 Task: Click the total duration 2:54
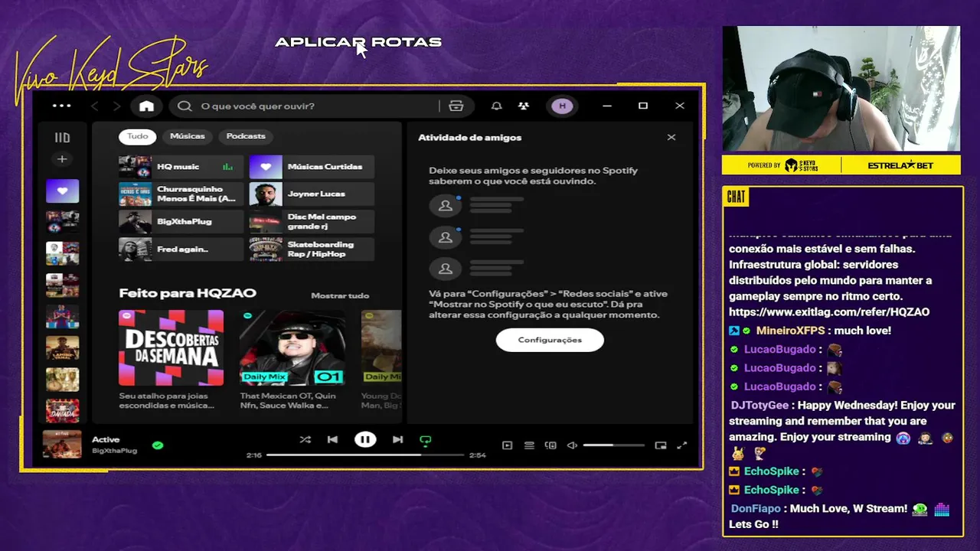pyautogui.click(x=478, y=455)
